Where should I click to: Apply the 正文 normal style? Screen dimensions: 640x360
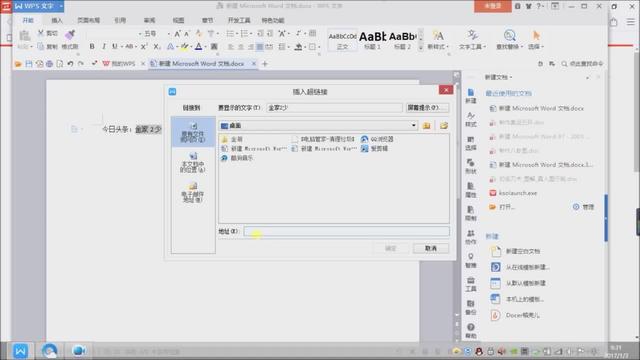(x=342, y=40)
